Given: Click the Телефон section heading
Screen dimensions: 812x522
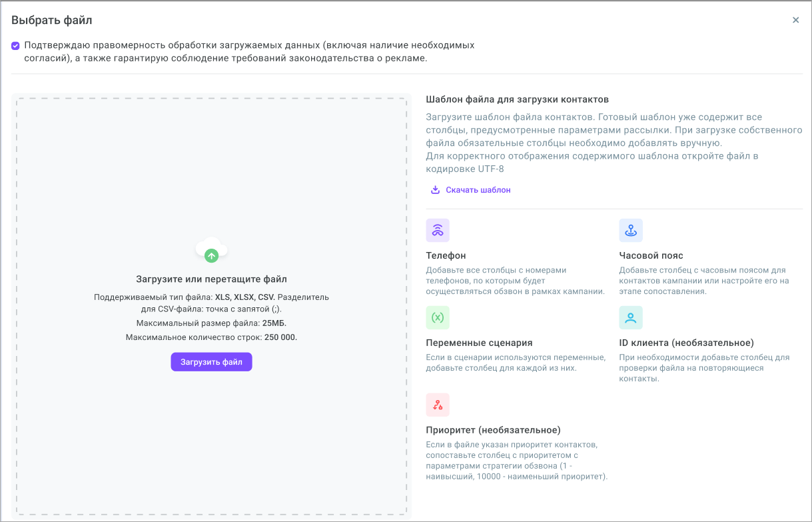Looking at the screenshot, I should tap(446, 255).
